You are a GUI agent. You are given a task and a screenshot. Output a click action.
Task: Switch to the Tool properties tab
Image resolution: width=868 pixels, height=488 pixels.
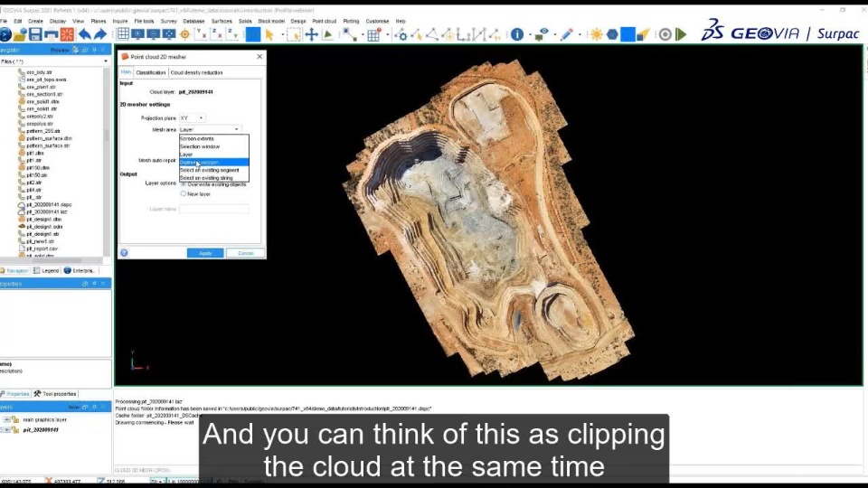click(x=55, y=394)
